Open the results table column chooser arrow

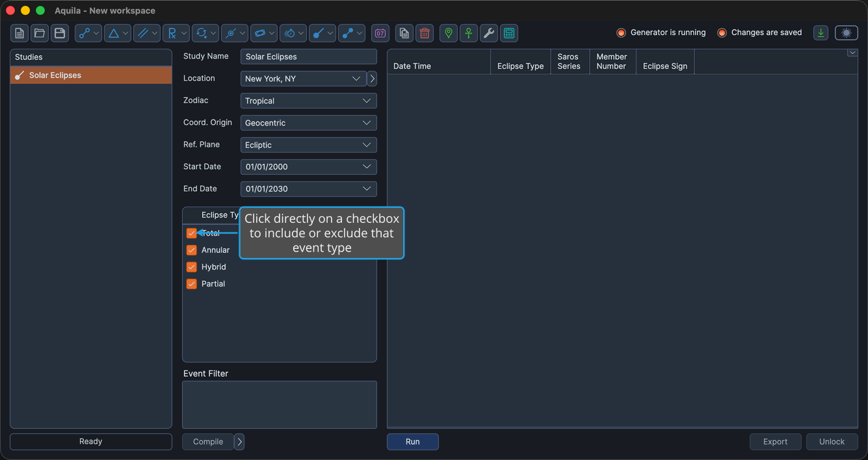tap(852, 53)
